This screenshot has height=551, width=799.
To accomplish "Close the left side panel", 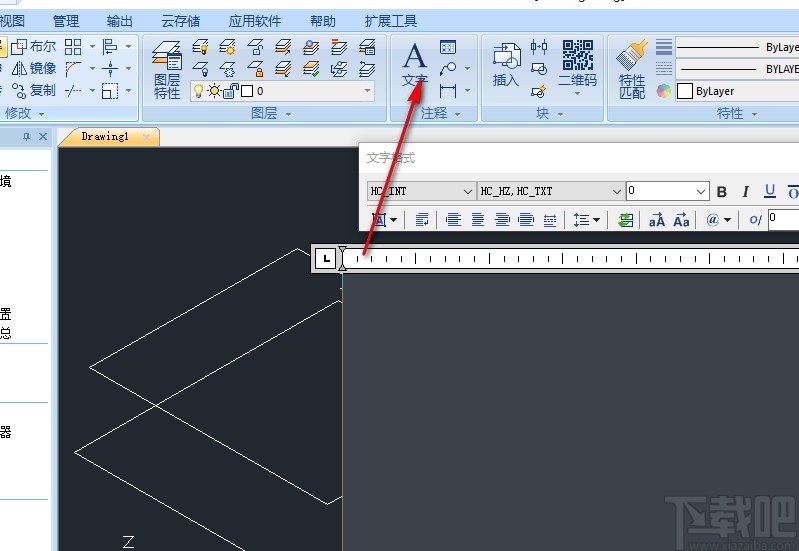I will coord(43,136).
